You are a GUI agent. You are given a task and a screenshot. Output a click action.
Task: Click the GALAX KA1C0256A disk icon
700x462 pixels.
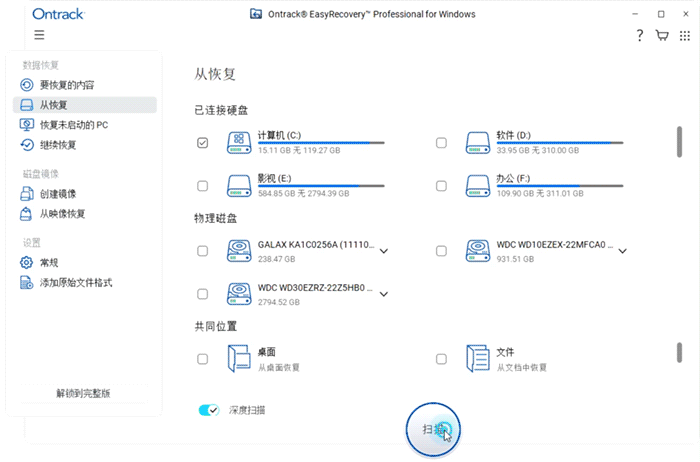239,251
